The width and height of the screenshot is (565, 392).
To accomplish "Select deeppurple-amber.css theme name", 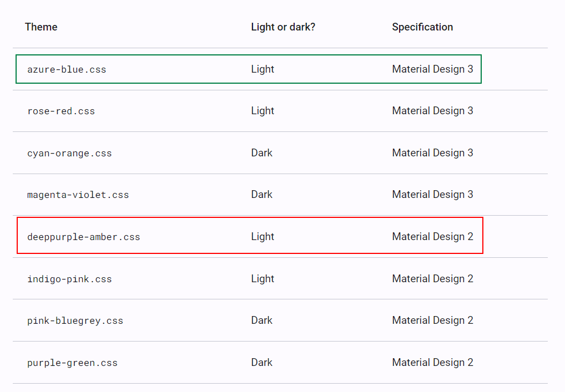I will click(84, 237).
